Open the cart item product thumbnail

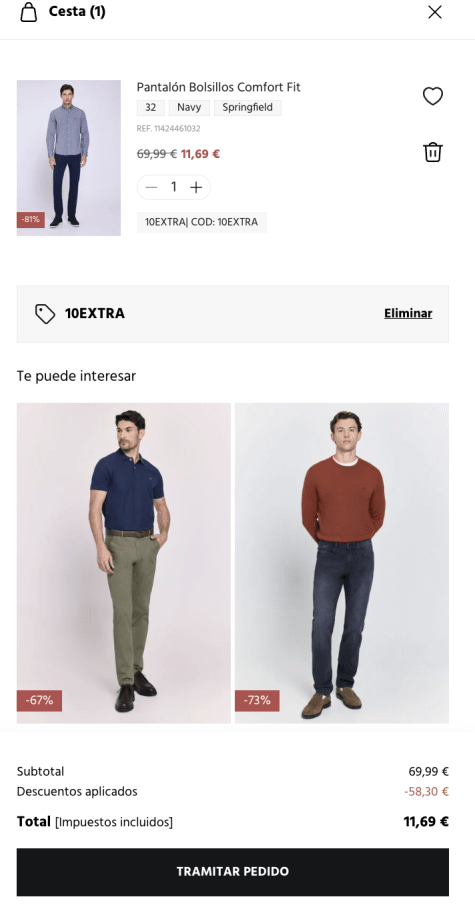(69, 158)
